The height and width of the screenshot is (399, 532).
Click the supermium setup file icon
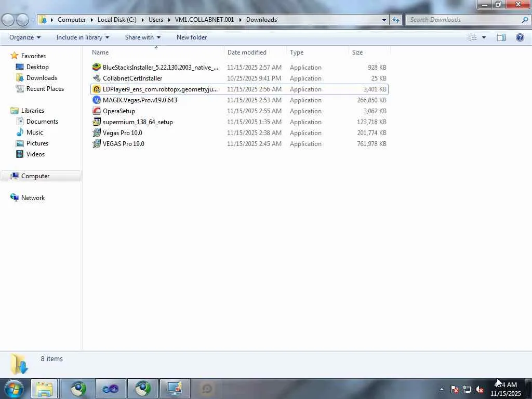point(97,122)
